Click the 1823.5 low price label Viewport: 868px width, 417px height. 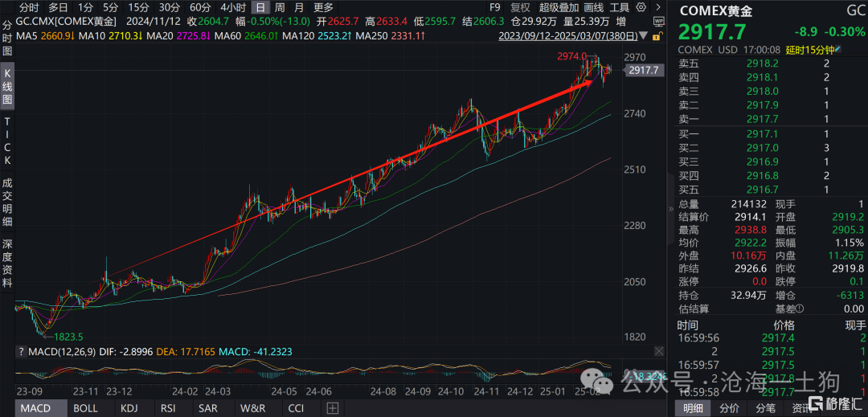pyautogui.click(x=68, y=336)
